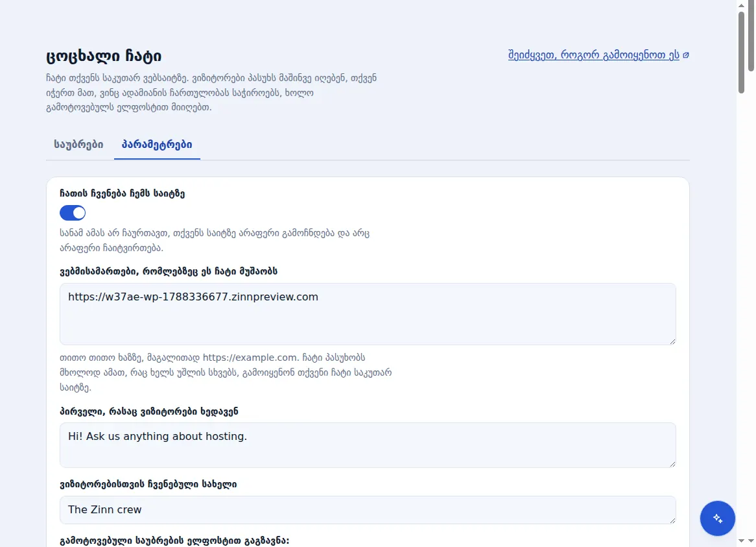Click the resize grip of the 'The Zinn crew' field

pos(672,520)
